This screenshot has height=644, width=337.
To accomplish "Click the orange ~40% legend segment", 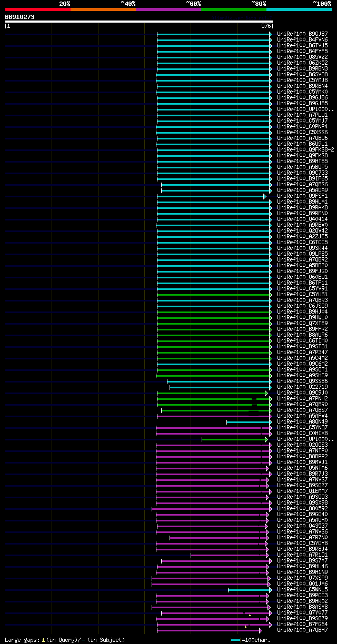I will point(103,9).
